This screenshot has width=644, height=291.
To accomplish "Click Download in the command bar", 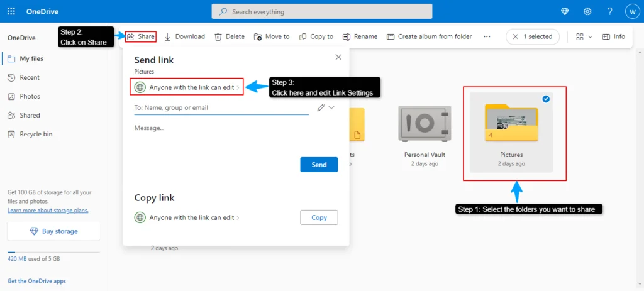I will click(184, 36).
